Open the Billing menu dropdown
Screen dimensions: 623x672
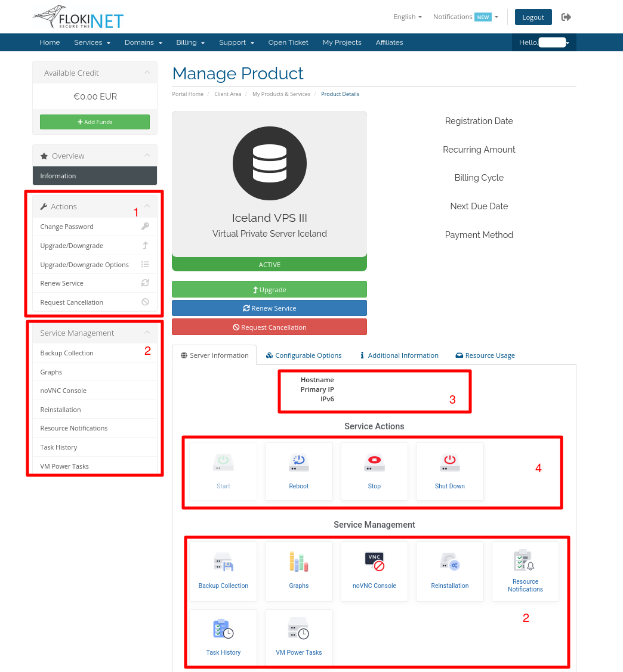point(190,42)
